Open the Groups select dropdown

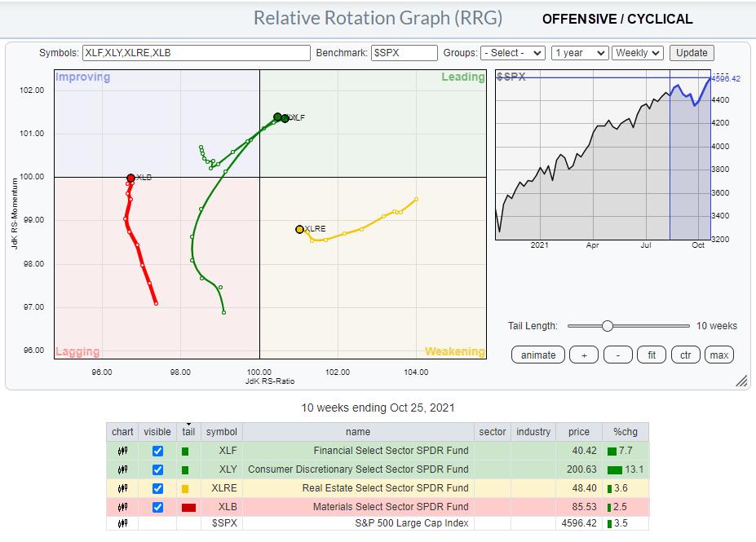(512, 53)
